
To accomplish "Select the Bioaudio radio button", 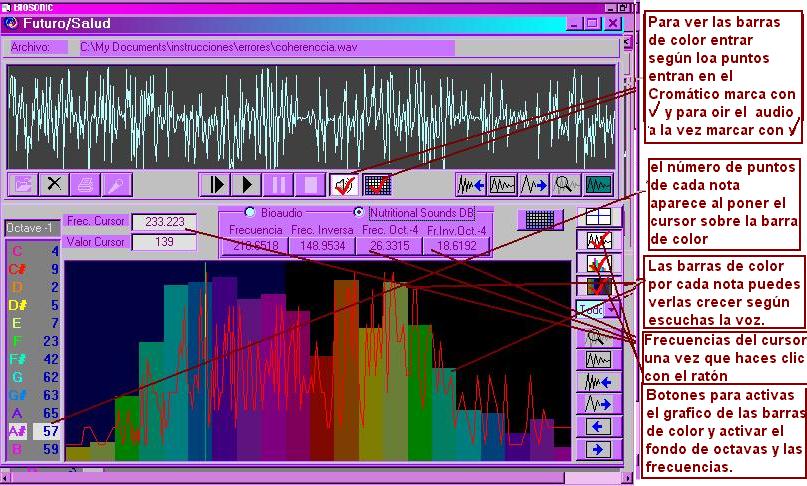I will [x=251, y=213].
